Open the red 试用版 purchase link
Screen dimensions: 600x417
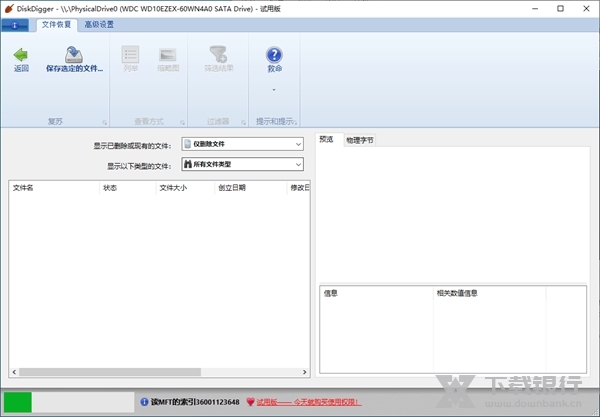[308, 402]
